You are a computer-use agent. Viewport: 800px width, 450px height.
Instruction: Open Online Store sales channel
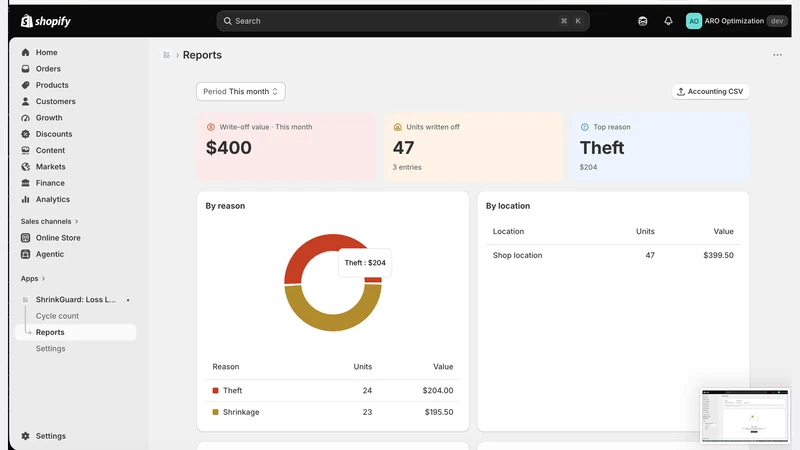[x=58, y=238]
